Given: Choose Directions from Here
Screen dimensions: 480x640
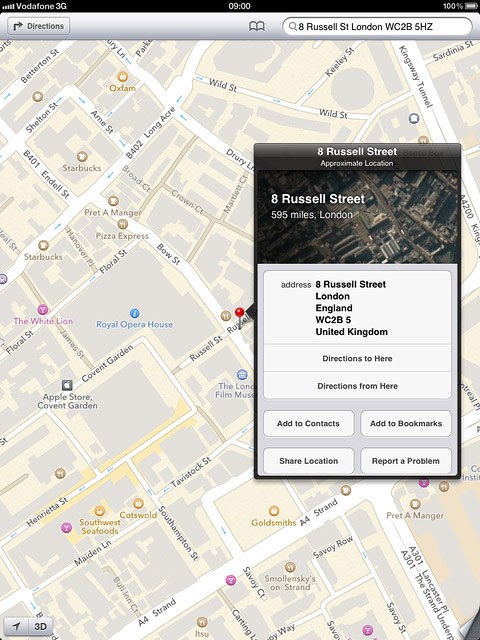Looking at the screenshot, I should [357, 386].
